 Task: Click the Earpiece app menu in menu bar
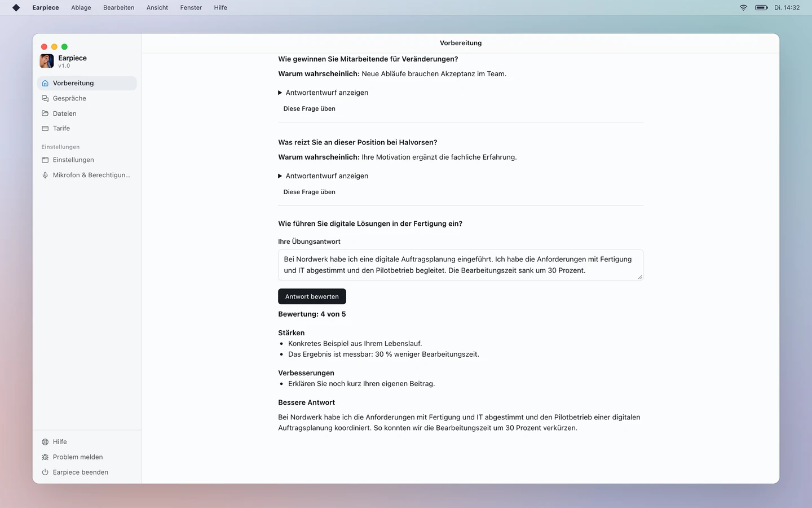[46, 7]
